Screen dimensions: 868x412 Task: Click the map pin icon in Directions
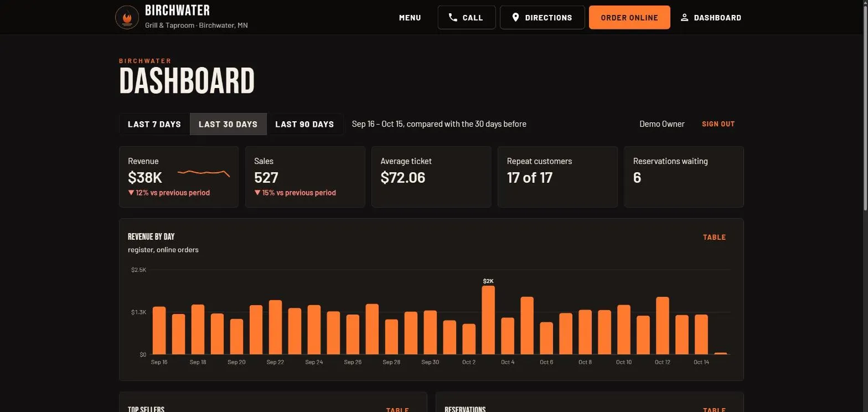pyautogui.click(x=515, y=18)
